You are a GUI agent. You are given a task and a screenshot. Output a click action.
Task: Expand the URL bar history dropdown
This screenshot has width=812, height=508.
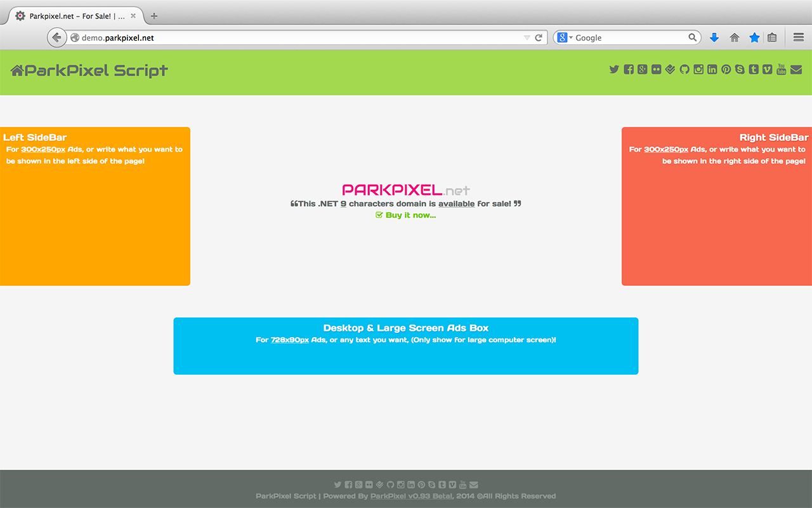click(x=527, y=38)
